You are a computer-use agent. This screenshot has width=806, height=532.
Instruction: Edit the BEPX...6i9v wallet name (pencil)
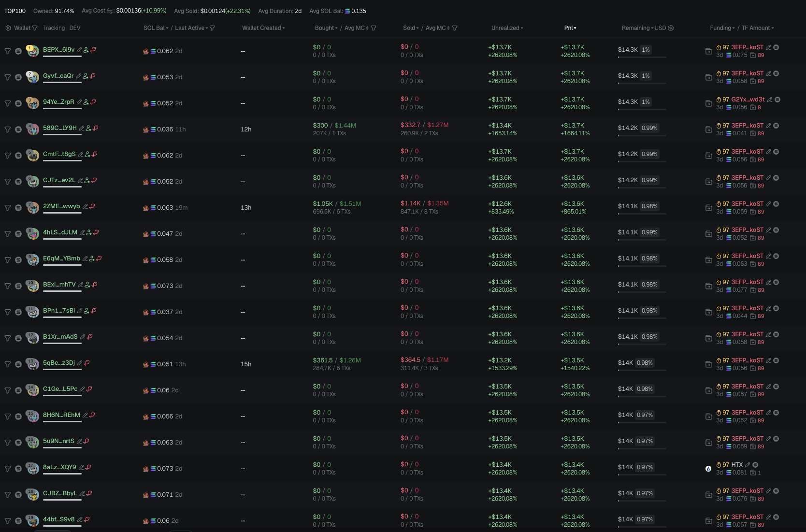point(79,50)
